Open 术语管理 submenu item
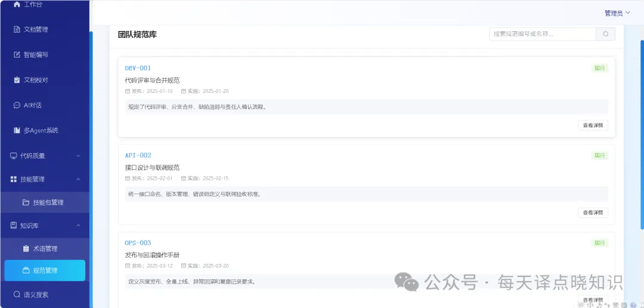 pos(45,248)
